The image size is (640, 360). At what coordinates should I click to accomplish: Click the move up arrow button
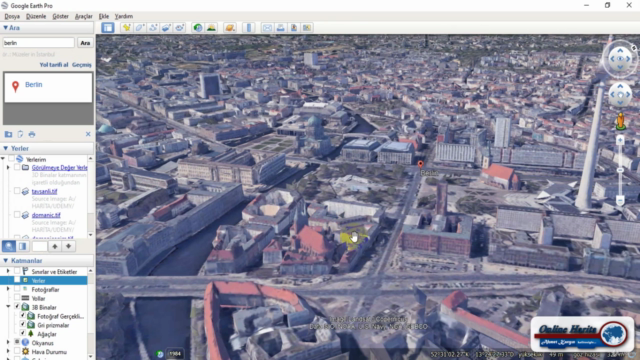click(55, 246)
